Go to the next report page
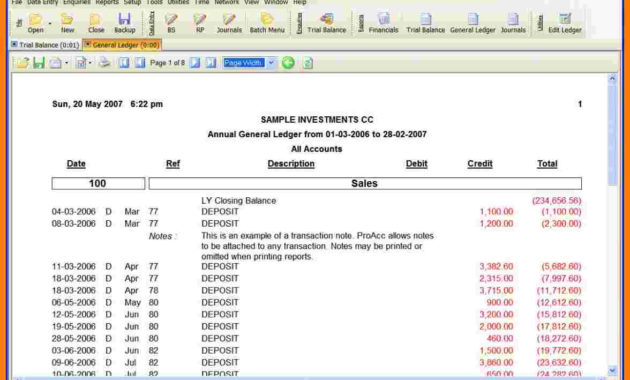This screenshot has height=380, width=630. click(195, 63)
